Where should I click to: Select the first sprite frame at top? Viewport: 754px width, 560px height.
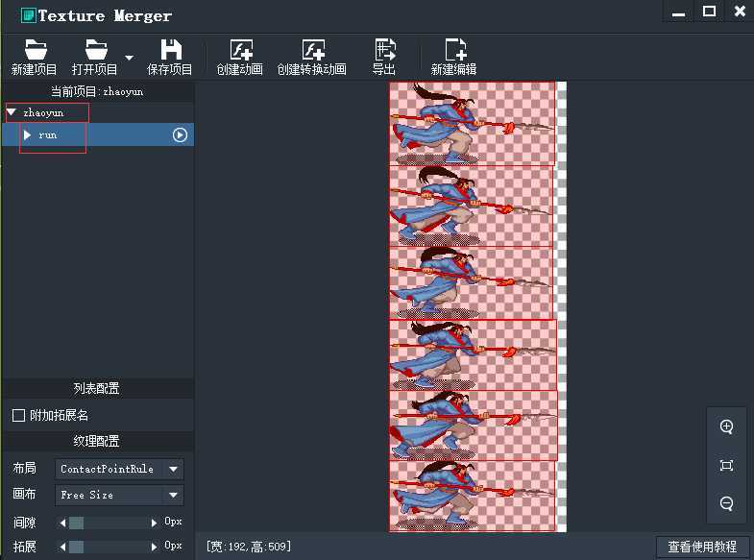coord(472,124)
